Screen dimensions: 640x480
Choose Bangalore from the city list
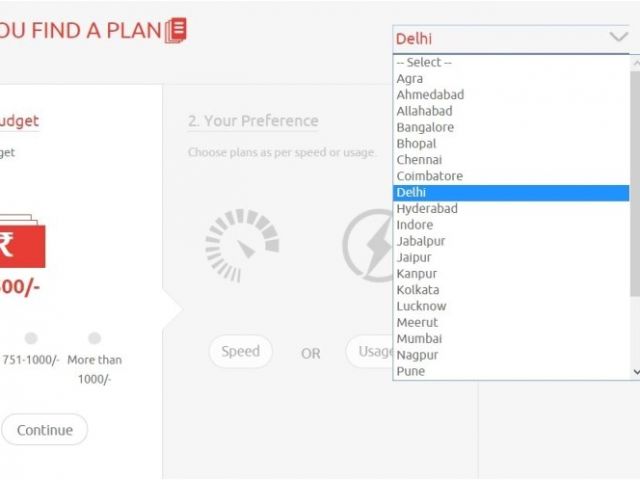click(x=425, y=127)
